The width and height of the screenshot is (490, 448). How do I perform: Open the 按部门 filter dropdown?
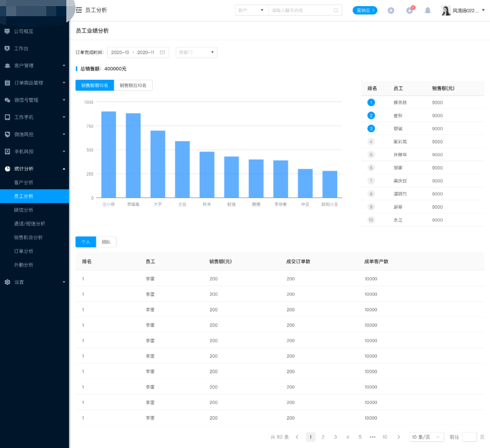196,52
